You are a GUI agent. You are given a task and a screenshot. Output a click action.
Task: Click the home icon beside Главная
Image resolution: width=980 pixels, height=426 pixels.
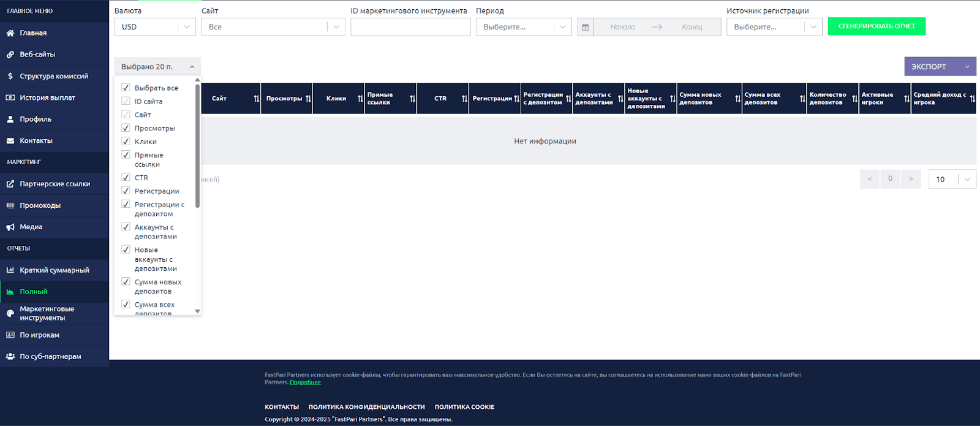[10, 33]
